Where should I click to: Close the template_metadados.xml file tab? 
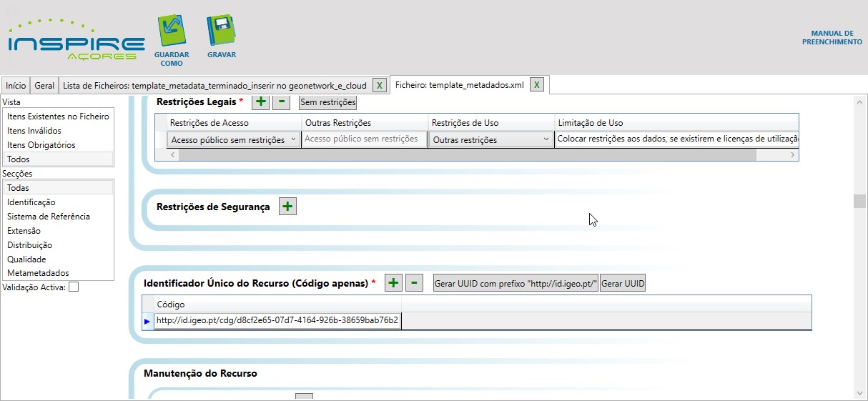coord(536,85)
